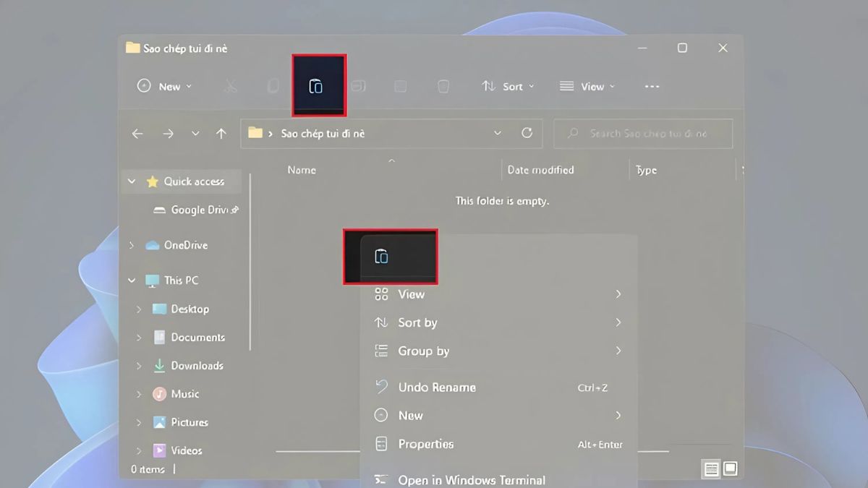
Task: Expand the chevron beside Pictures
Action: [x=139, y=422]
